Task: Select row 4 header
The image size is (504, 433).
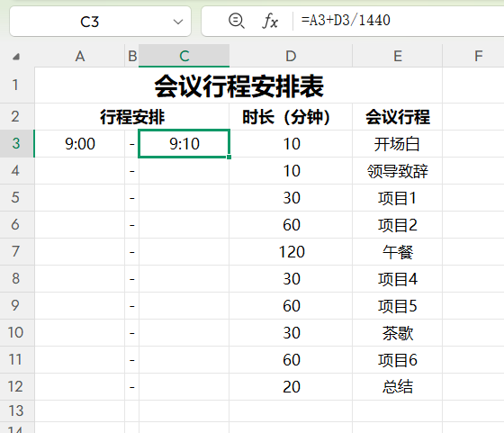Action: (17, 170)
